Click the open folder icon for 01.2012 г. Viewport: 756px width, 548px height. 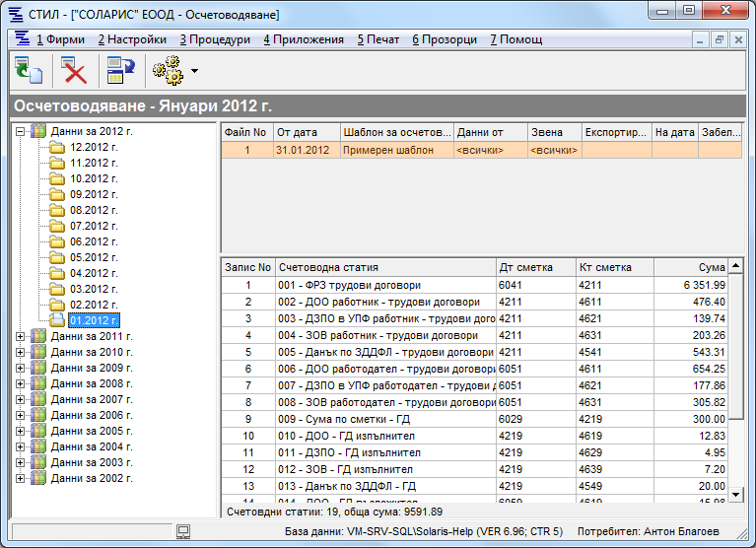coord(57,320)
